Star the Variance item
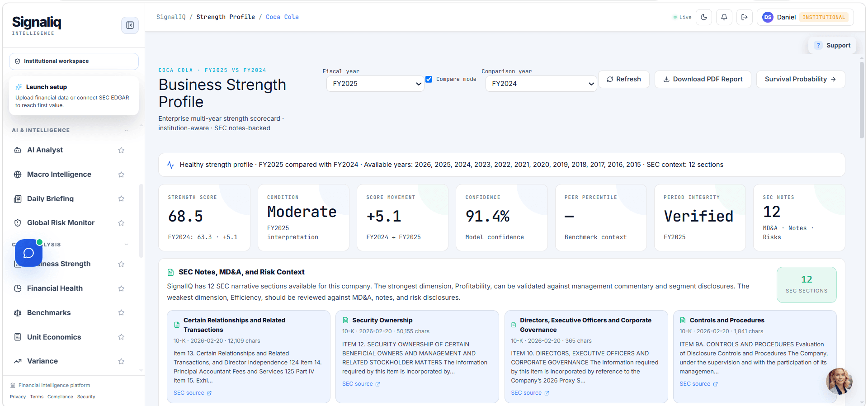Image resolution: width=868 pixels, height=406 pixels. (x=121, y=361)
